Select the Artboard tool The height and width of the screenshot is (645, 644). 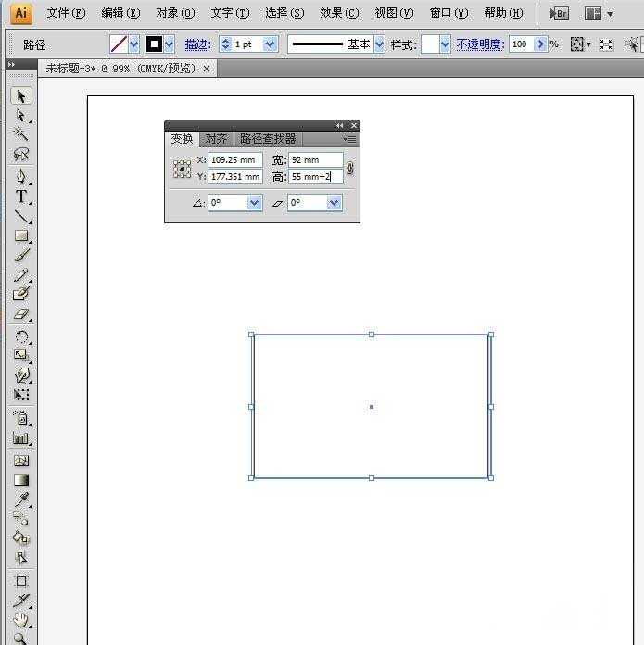tap(21, 581)
